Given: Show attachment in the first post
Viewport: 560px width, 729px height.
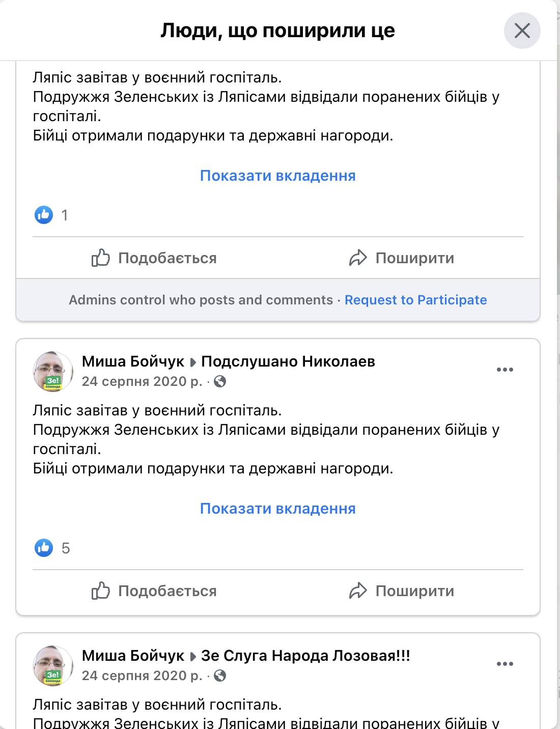Looking at the screenshot, I should point(277,176).
